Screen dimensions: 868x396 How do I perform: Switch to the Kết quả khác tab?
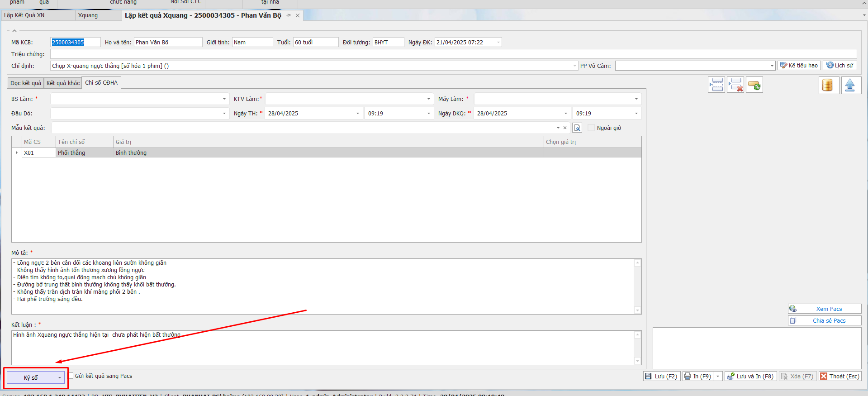(x=63, y=83)
